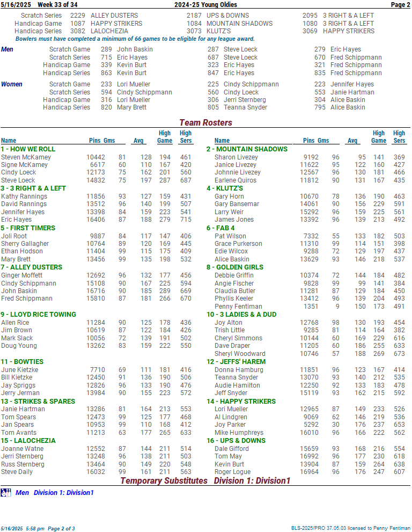Select the Steve Daily roster row name
Image resolution: width=412 pixels, height=532 pixels.
click(17, 472)
